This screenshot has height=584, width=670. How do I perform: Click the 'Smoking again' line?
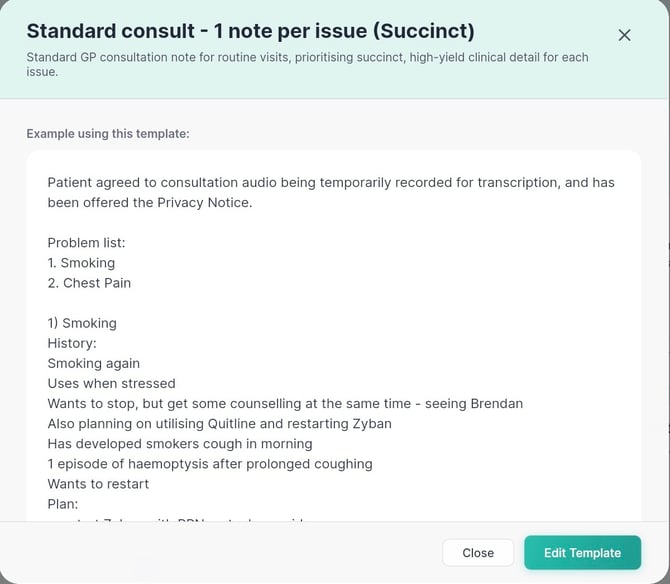click(x=94, y=363)
